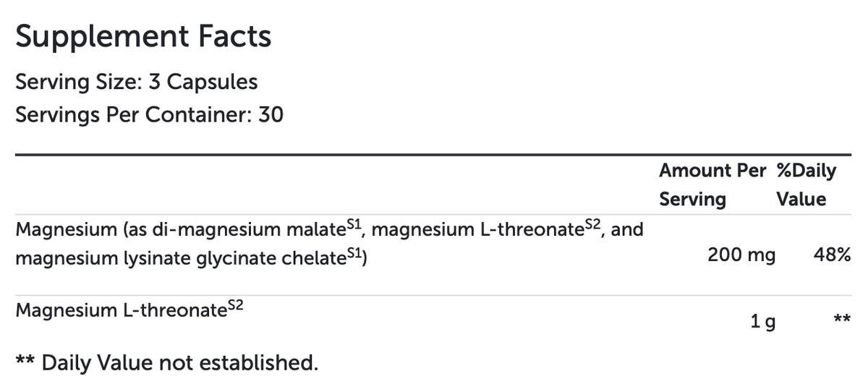The width and height of the screenshot is (868, 392).
Task: Click thin divider line between ingredient rows
Action: click(433, 295)
